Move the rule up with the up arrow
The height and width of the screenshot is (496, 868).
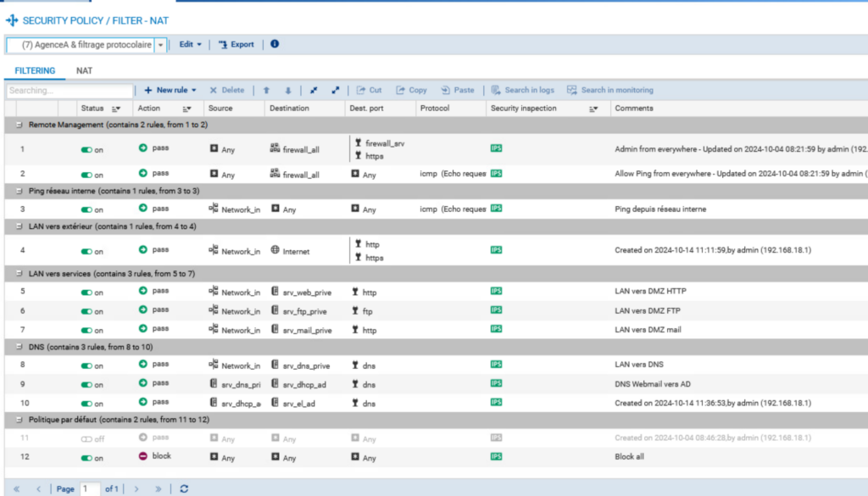pyautogui.click(x=266, y=90)
